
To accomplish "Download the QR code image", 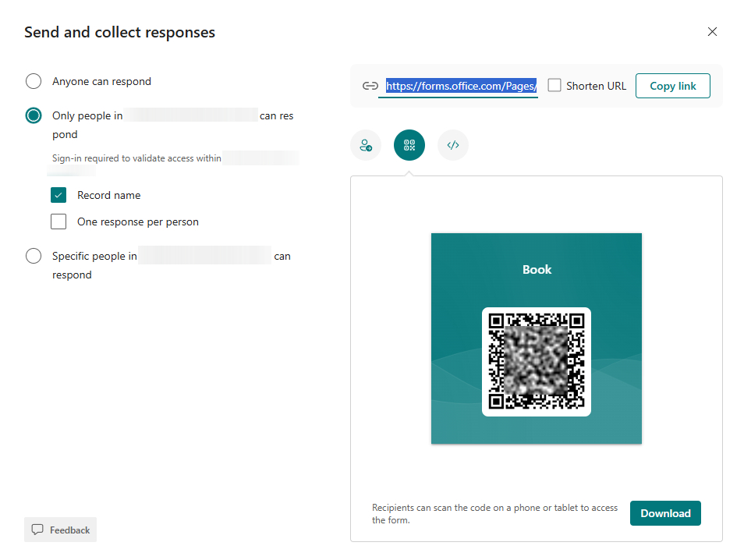I will coord(665,513).
